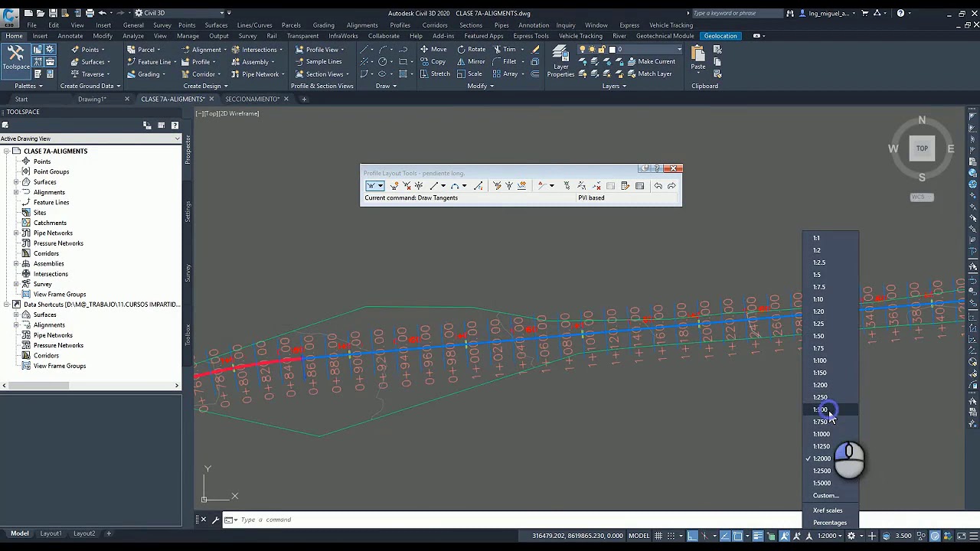Screen dimensions: 980x551
Task: Select the Mirror tool
Action: point(471,61)
